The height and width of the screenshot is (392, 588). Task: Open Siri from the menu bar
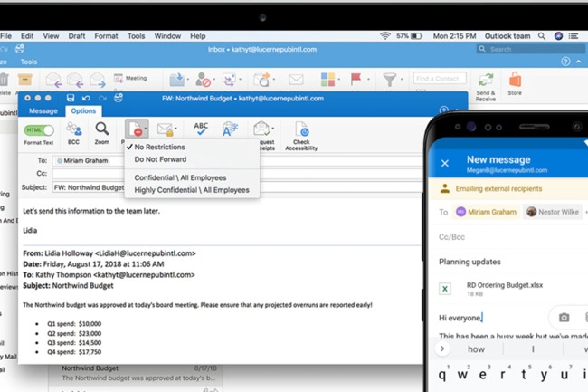click(x=558, y=36)
